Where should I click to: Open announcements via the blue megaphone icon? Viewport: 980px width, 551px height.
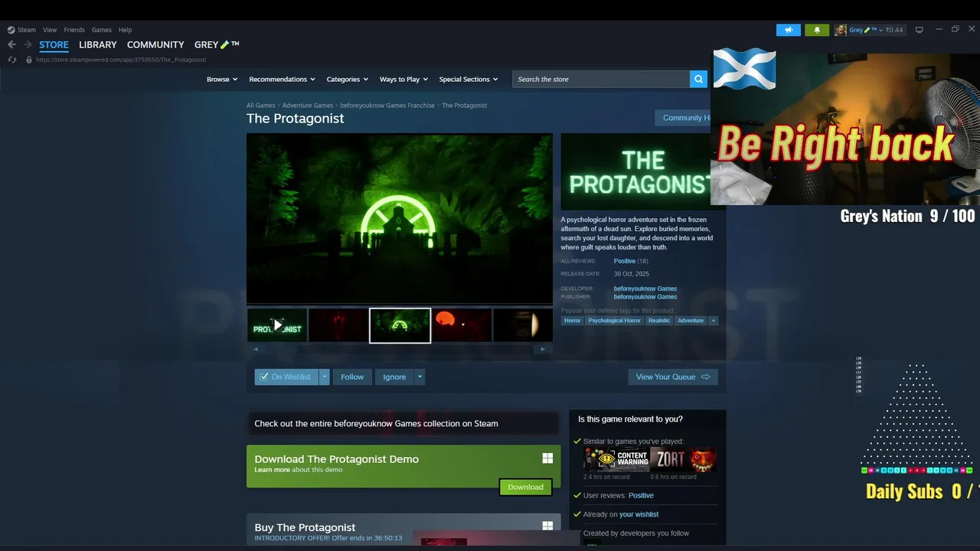click(x=789, y=30)
